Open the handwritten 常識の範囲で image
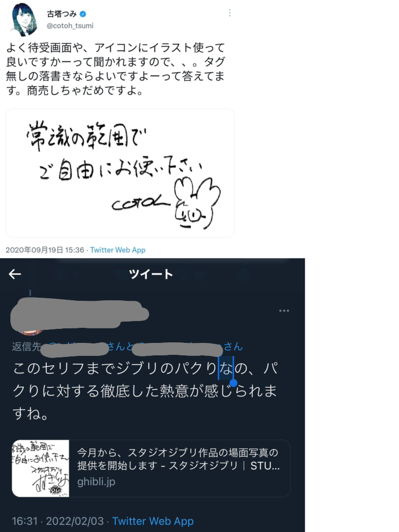 [x=120, y=173]
